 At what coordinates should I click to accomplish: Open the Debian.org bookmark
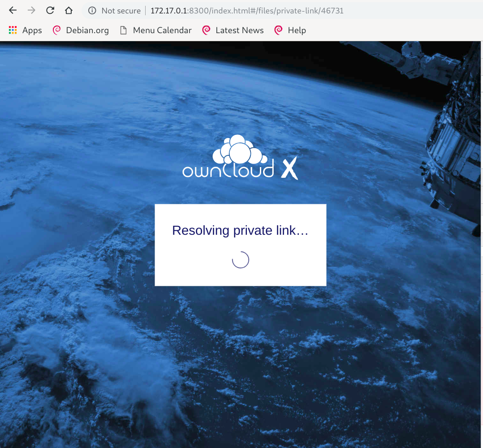pyautogui.click(x=86, y=30)
